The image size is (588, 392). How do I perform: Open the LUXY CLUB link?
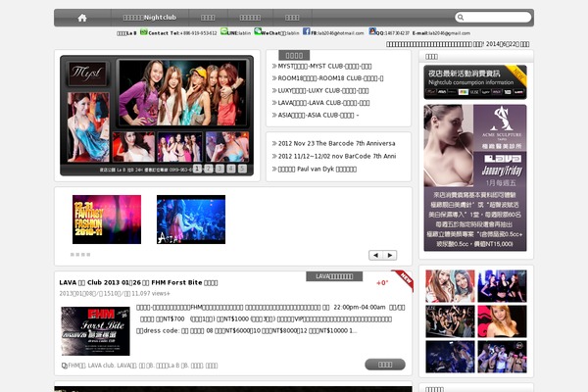point(323,91)
